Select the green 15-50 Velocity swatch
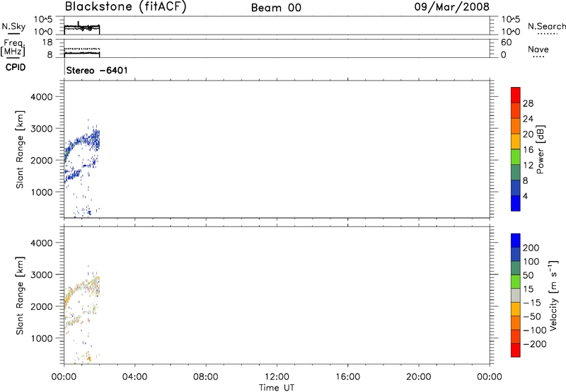The image size is (566, 392). click(x=516, y=282)
